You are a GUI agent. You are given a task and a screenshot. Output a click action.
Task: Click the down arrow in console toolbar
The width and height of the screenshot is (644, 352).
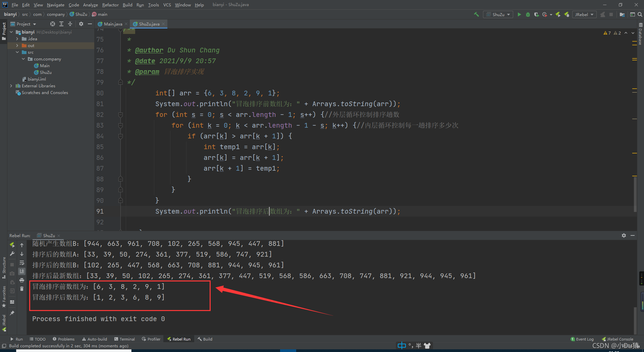pyautogui.click(x=22, y=254)
